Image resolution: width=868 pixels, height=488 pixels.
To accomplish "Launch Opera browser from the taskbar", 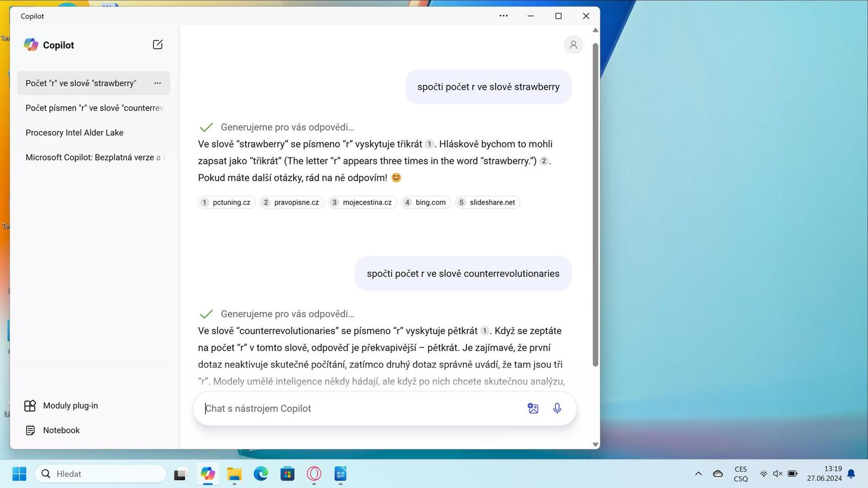I will (314, 474).
